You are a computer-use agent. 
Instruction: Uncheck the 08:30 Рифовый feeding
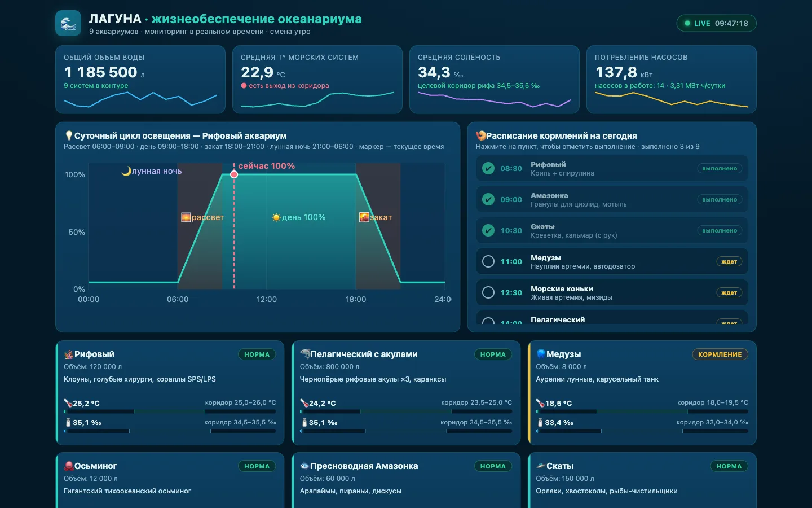(488, 168)
